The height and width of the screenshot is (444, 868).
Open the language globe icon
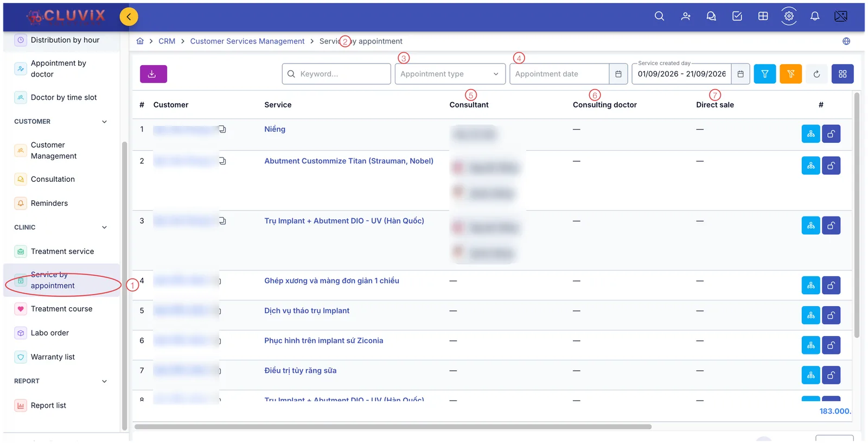(x=846, y=41)
